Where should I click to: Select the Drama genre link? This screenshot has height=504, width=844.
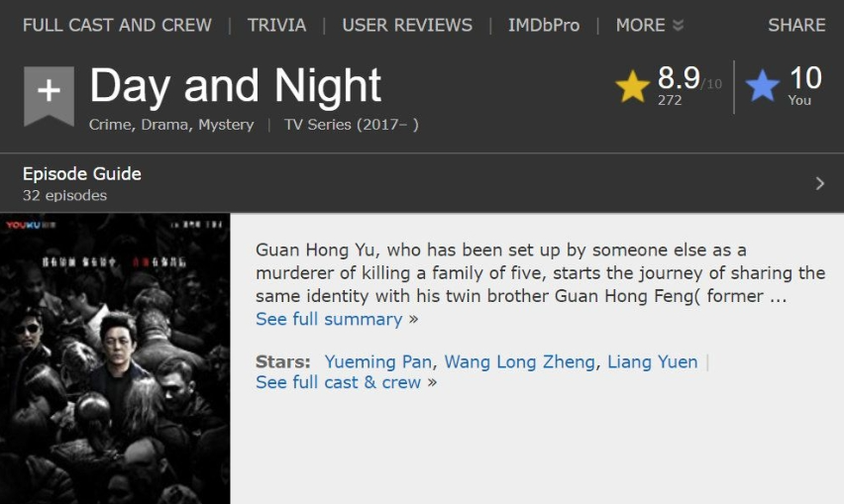[164, 125]
